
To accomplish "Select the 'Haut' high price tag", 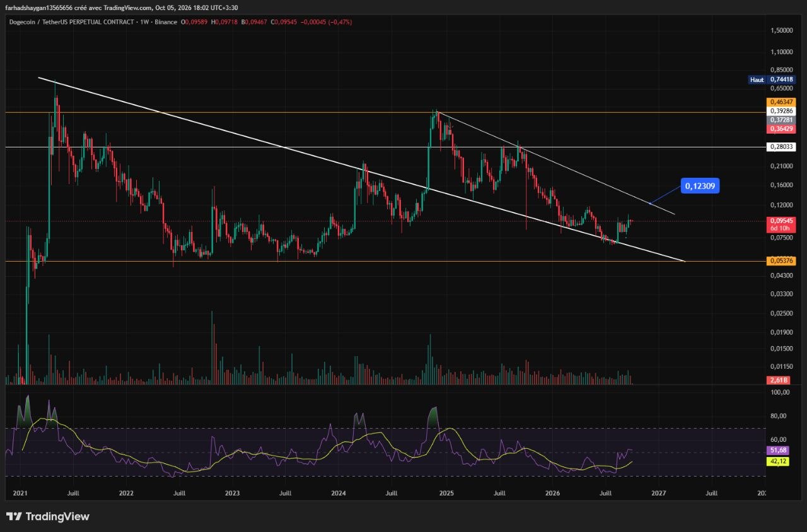I will [757, 80].
